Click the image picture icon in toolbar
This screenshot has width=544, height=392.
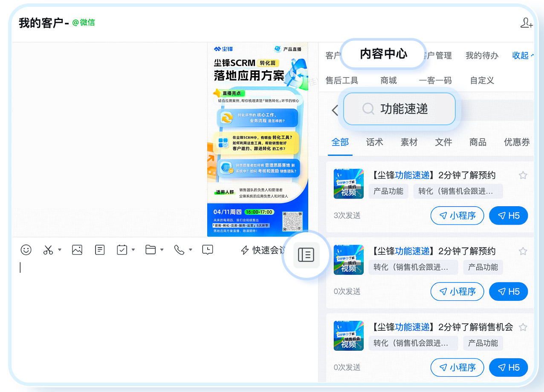click(77, 250)
